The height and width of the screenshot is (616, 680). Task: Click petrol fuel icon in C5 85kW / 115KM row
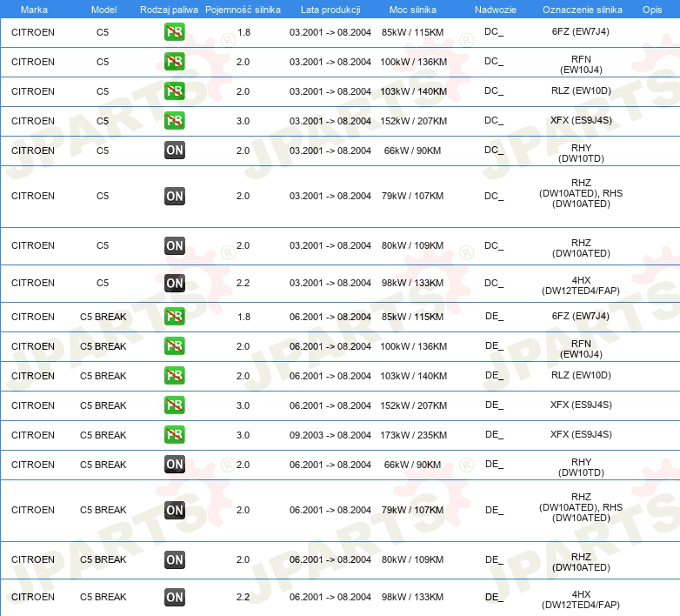pos(174,32)
